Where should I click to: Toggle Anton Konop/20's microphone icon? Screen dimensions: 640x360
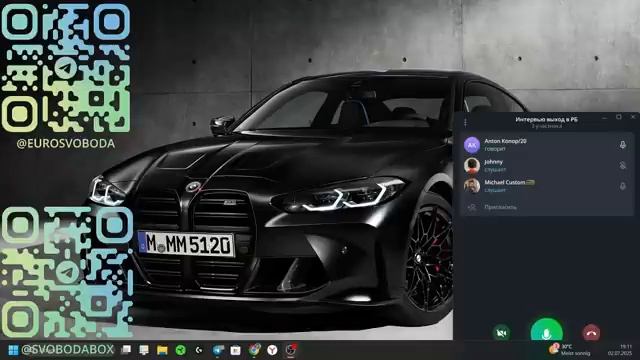[622, 145]
